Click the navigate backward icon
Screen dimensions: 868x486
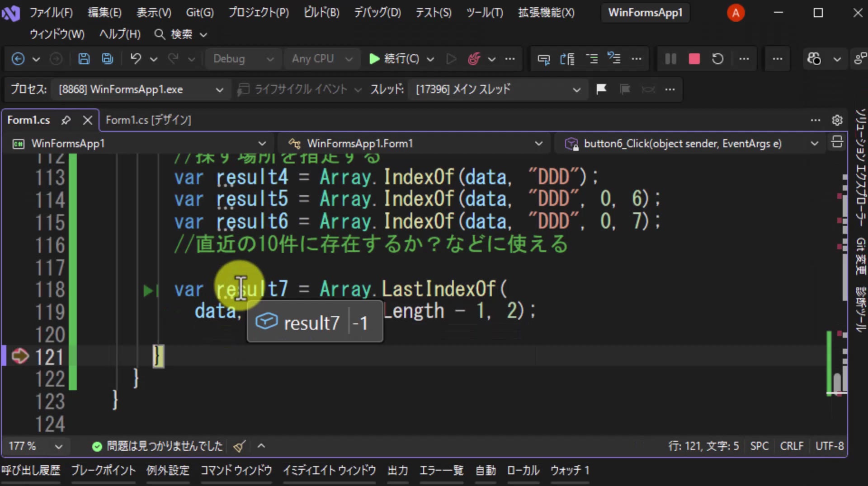18,59
